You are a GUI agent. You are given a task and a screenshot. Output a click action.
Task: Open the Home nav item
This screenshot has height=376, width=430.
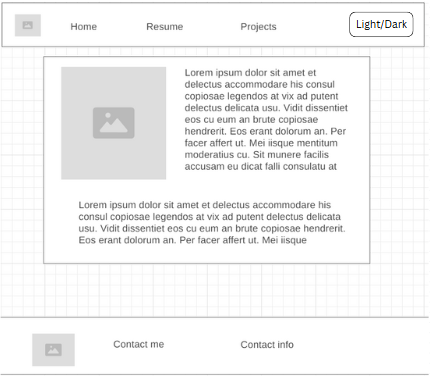click(84, 27)
